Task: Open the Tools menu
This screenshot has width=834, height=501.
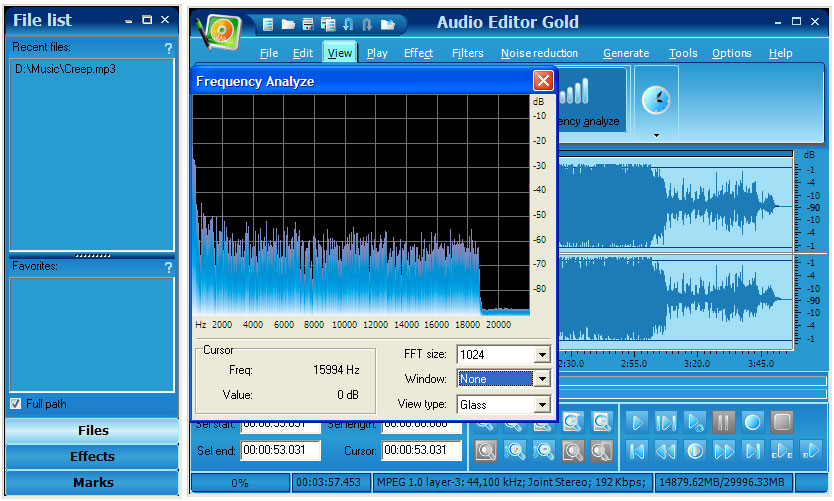Action: [683, 53]
